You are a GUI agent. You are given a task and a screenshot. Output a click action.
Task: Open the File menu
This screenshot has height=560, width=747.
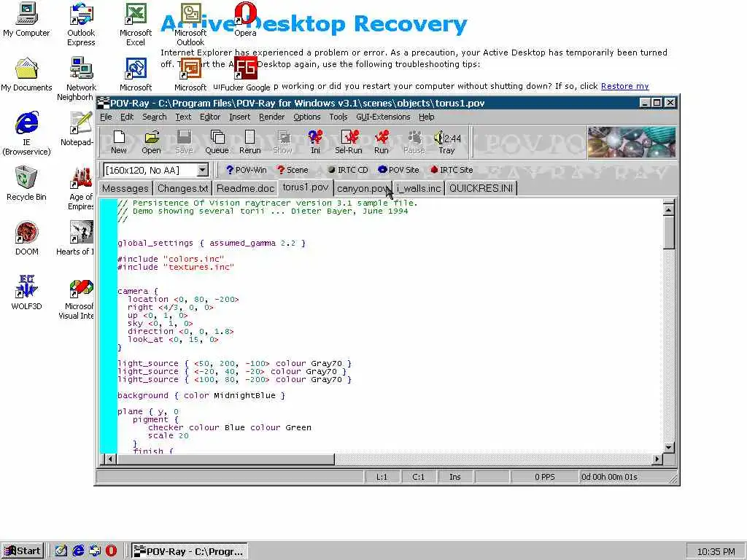tap(106, 117)
